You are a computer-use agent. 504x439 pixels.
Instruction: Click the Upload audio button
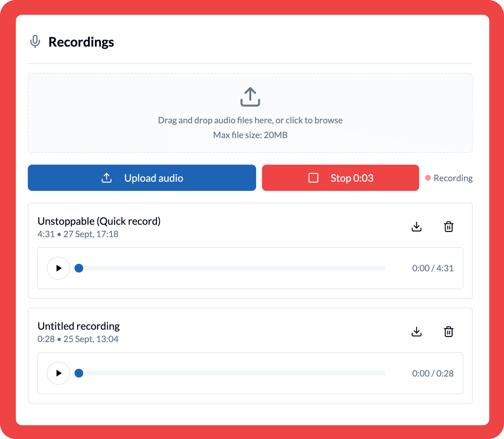point(142,178)
